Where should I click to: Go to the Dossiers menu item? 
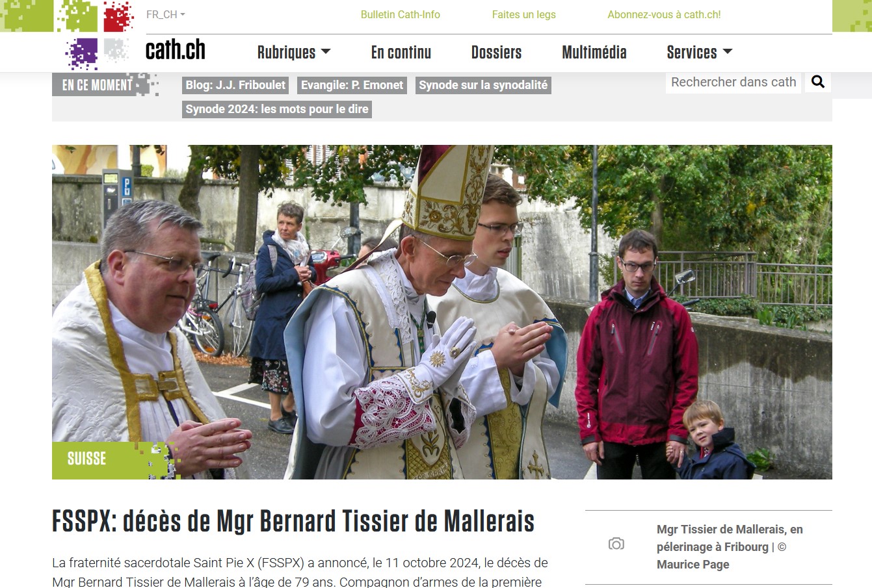pyautogui.click(x=496, y=53)
